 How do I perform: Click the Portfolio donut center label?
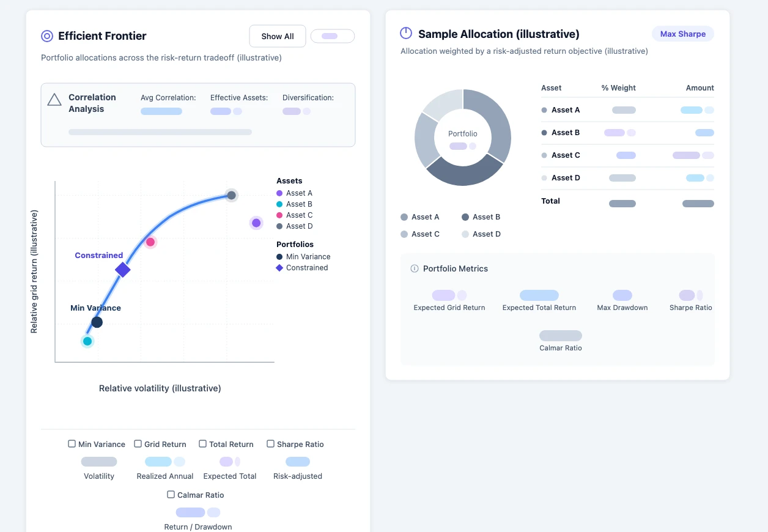point(463,134)
